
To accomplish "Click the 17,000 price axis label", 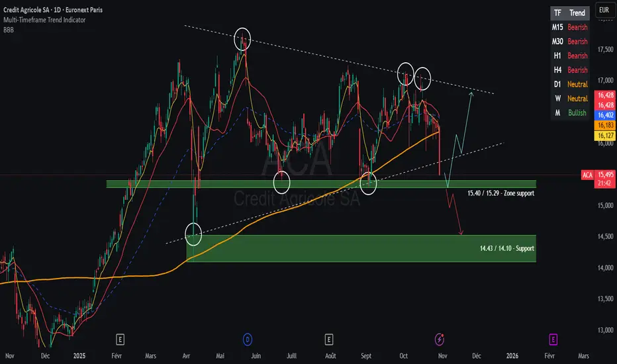I will point(605,80).
